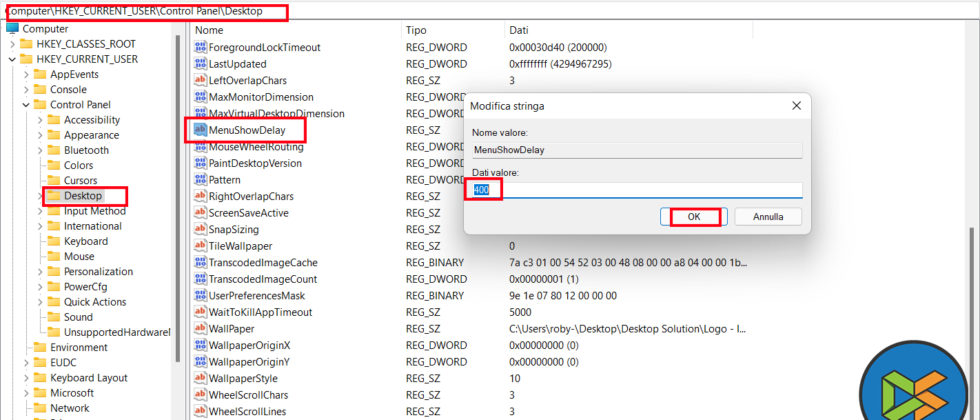Image resolution: width=980 pixels, height=420 pixels.
Task: Select the Personalization key
Action: pos(98,271)
